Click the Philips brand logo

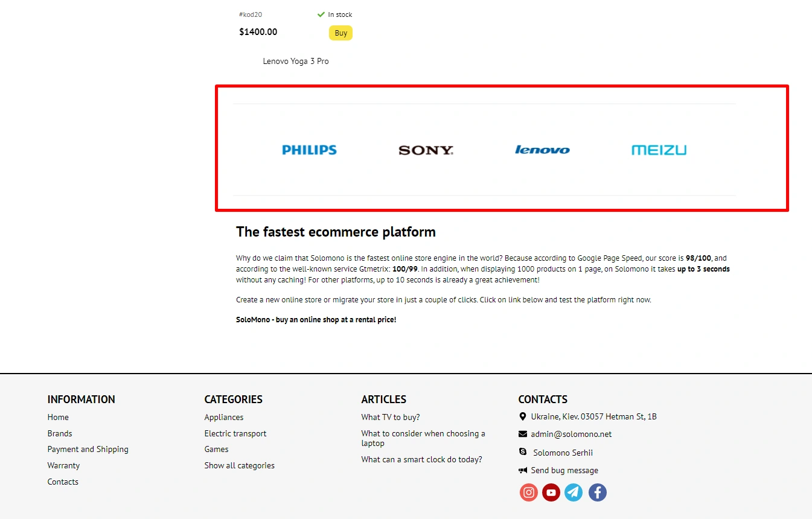[x=309, y=150]
